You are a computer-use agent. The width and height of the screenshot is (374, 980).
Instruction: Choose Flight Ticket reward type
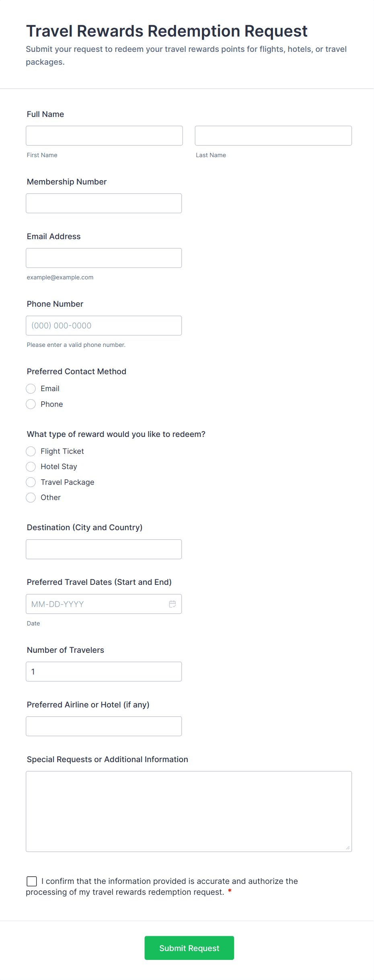pos(31,451)
